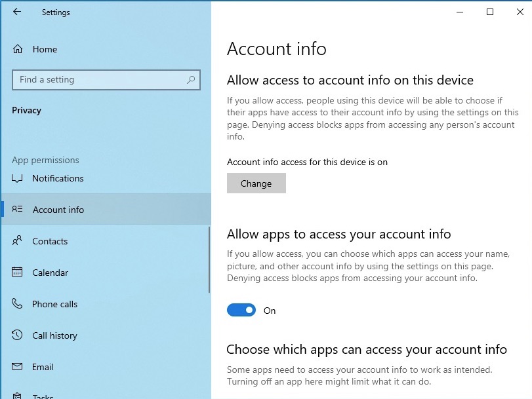Click the Email envelope icon
This screenshot has width=532, height=399.
tap(17, 366)
